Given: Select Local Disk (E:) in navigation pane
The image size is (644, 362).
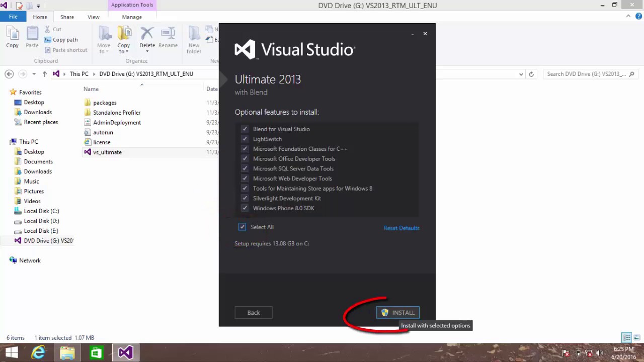Looking at the screenshot, I should 41,231.
